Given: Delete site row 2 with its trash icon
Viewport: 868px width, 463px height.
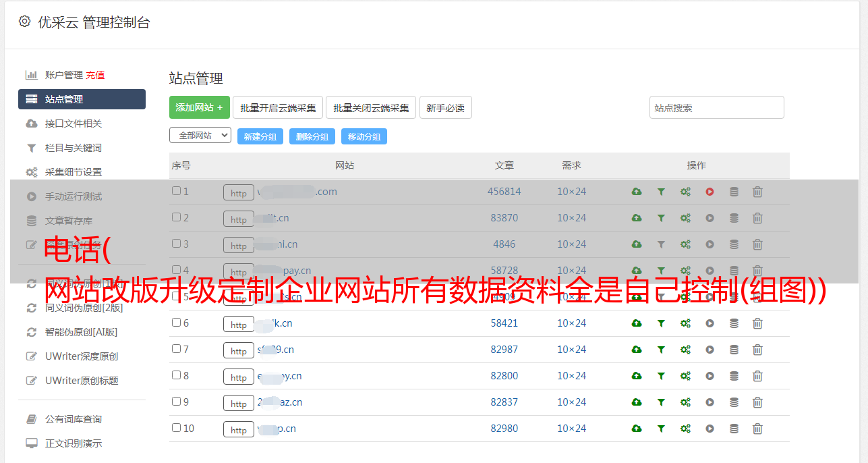Looking at the screenshot, I should [757, 218].
